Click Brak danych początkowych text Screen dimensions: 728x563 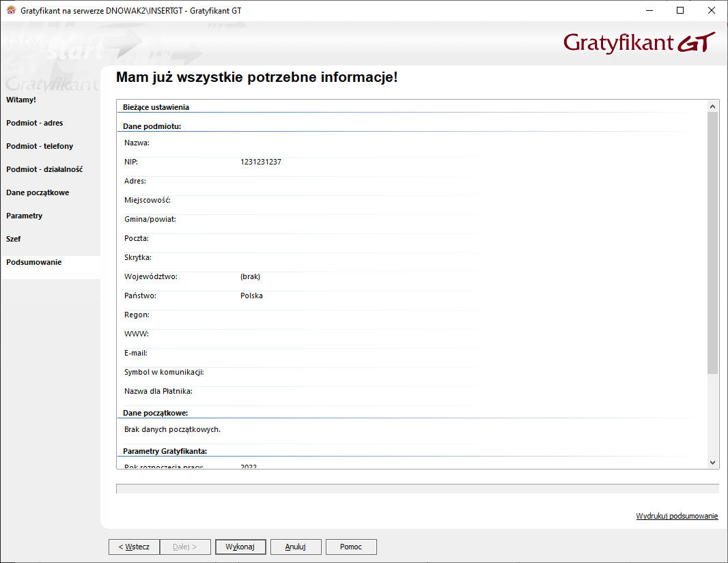pos(172,429)
